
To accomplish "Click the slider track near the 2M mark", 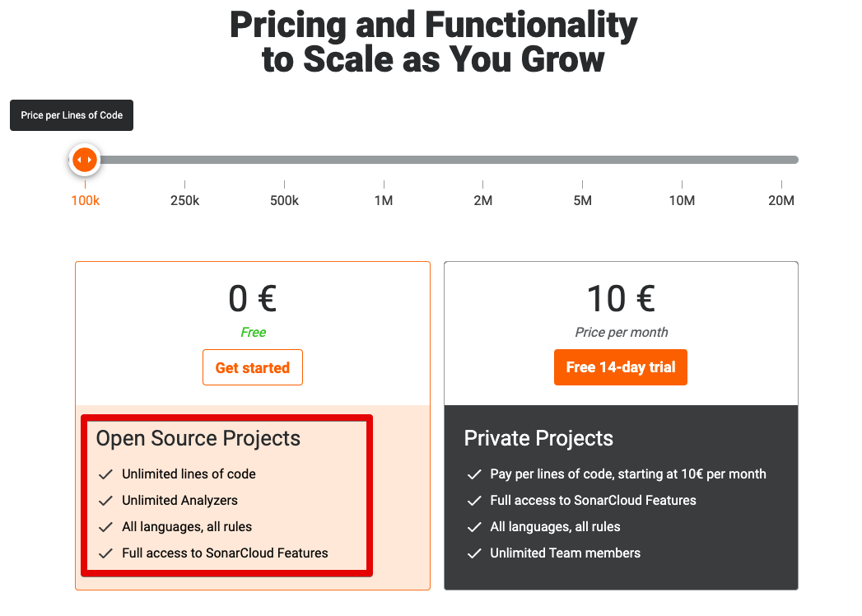I will pyautogui.click(x=483, y=159).
